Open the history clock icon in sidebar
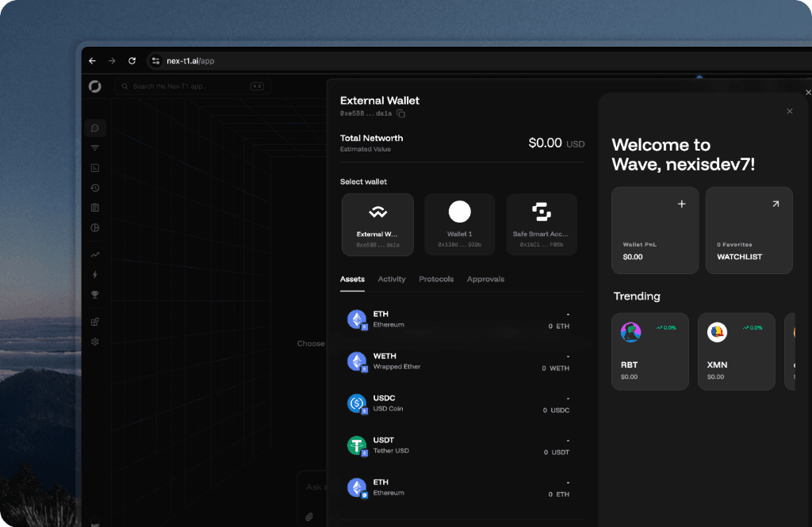This screenshot has width=812, height=527. point(95,188)
